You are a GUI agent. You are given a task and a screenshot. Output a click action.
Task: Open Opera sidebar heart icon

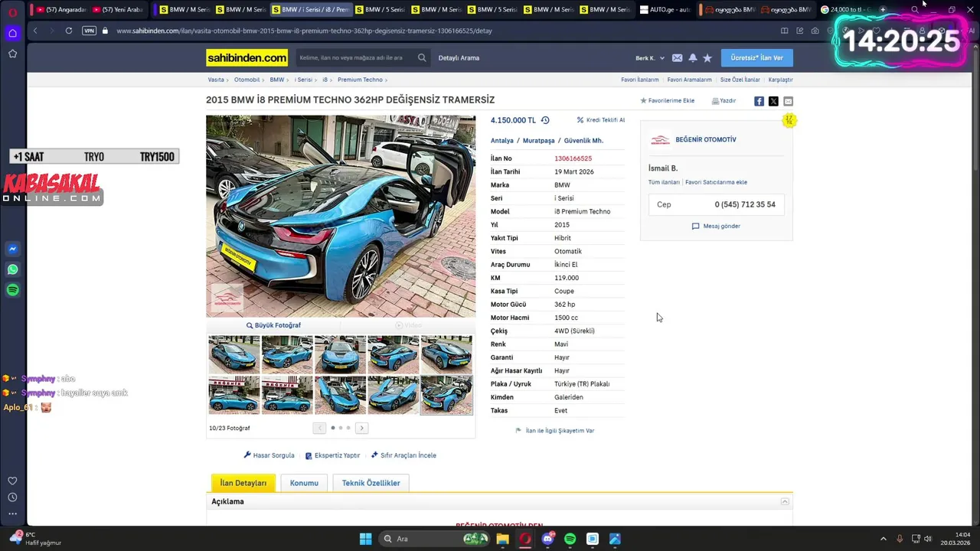(12, 481)
